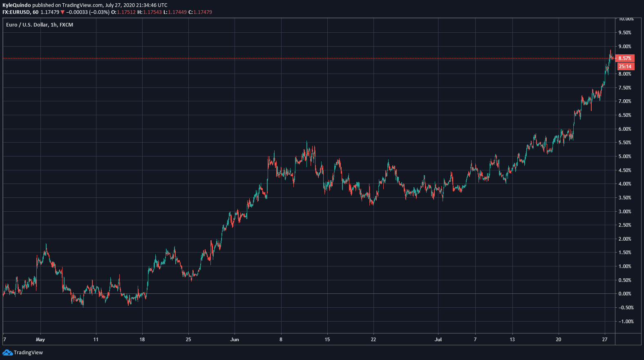Click the C:1.17479 close price value
644x360 pixels.
200,12
